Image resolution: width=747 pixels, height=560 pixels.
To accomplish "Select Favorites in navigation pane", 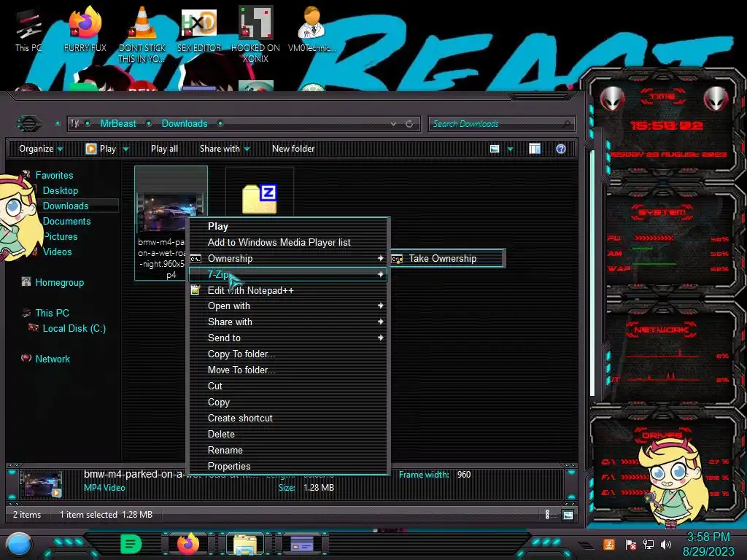I will tap(54, 175).
